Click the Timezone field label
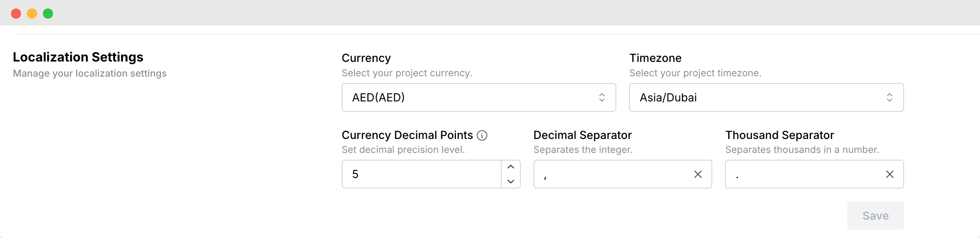This screenshot has height=238, width=980. point(655,58)
